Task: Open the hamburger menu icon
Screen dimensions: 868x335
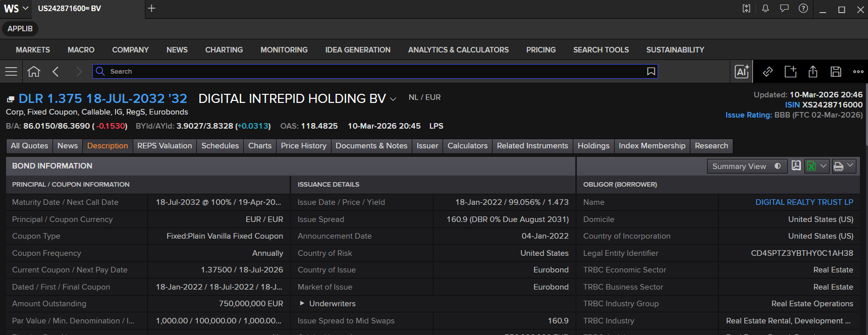Action: [x=11, y=72]
